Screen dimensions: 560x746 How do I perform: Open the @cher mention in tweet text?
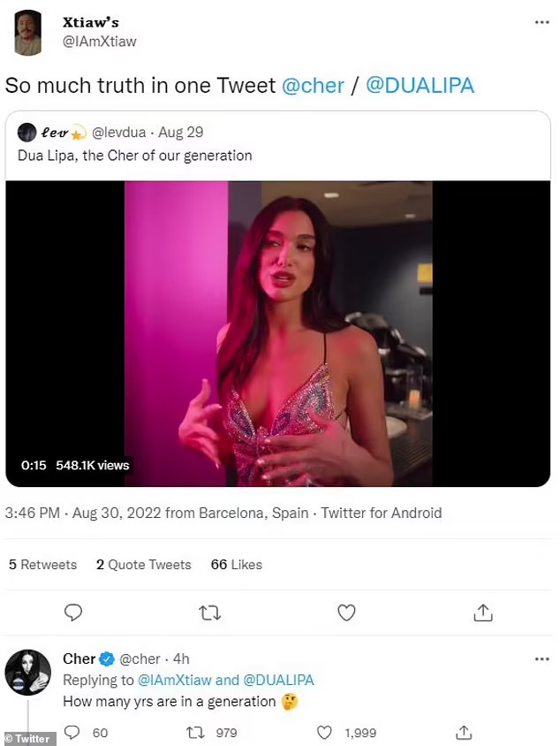click(307, 86)
